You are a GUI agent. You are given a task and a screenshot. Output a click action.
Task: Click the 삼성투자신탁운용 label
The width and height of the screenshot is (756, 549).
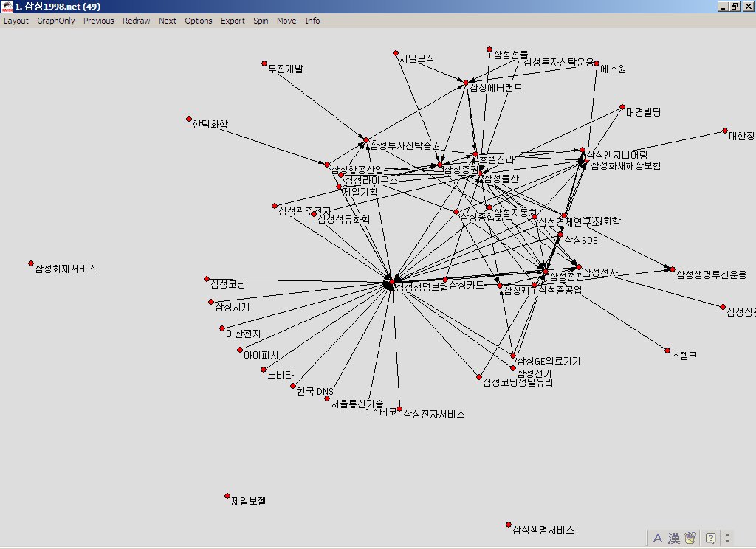(559, 62)
